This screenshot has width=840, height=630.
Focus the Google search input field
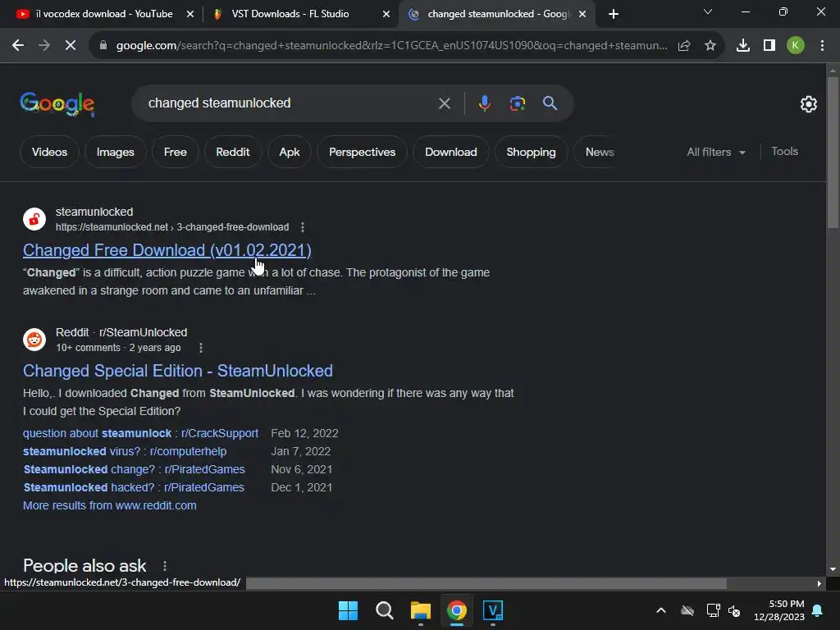290,103
